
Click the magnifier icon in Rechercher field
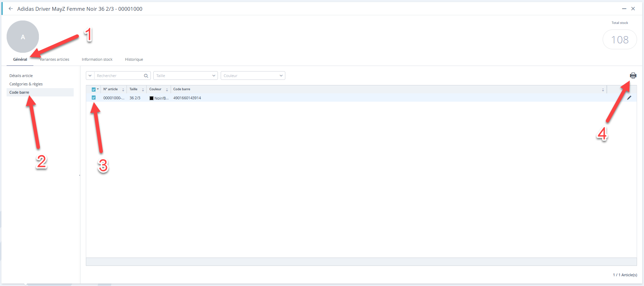(146, 76)
